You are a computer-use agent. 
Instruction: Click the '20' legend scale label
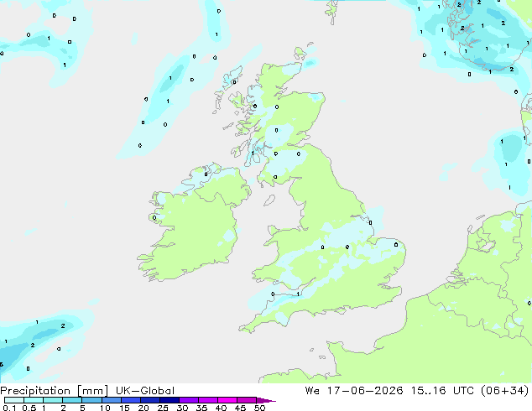pyautogui.click(x=143, y=408)
